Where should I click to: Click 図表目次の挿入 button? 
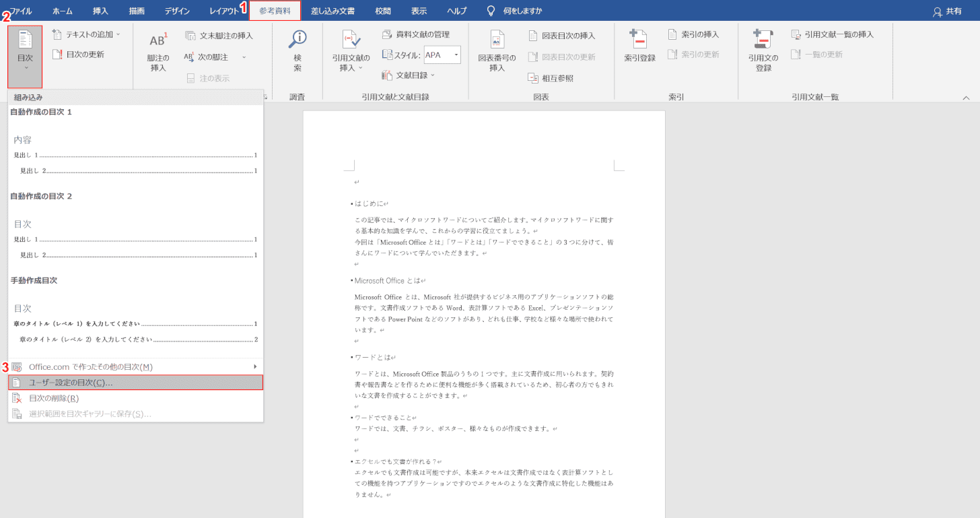coord(562,36)
